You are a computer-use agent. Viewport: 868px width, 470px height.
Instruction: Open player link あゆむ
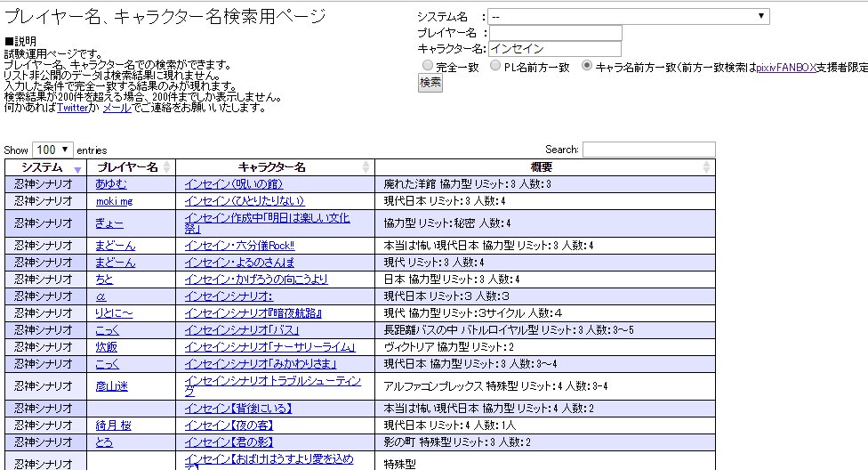pyautogui.click(x=110, y=184)
